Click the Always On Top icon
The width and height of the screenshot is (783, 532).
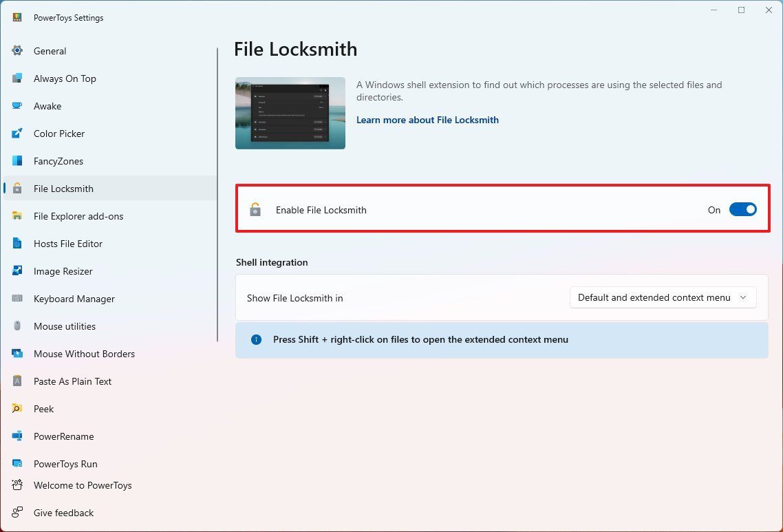(x=17, y=78)
